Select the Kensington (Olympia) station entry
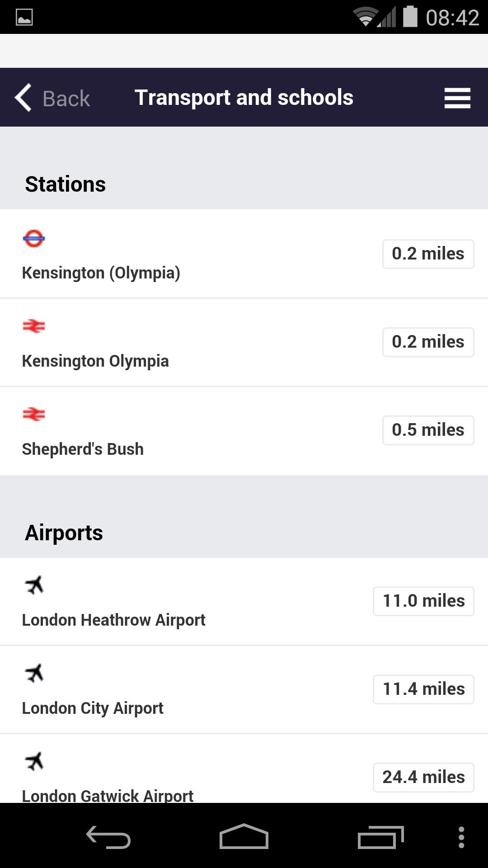 click(101, 273)
